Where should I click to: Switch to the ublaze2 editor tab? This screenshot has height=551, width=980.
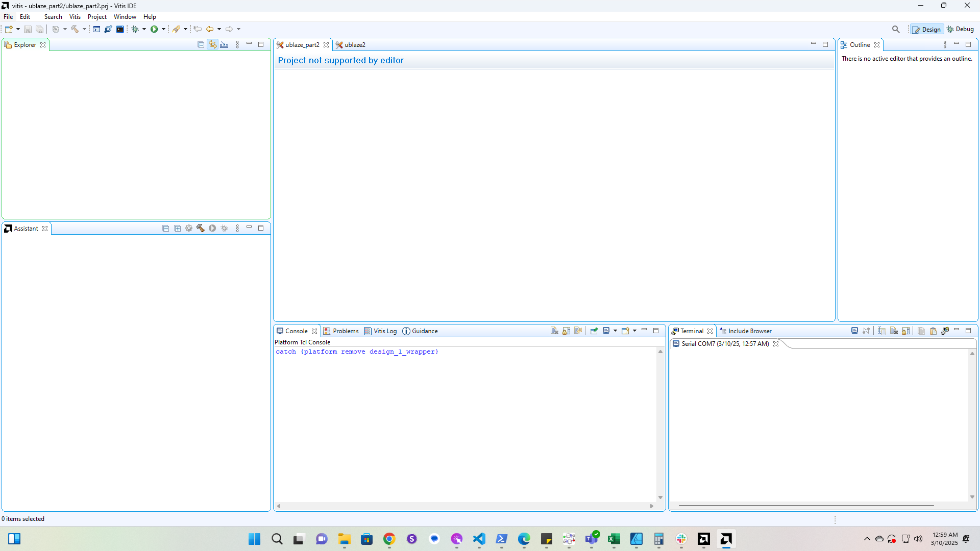tap(354, 45)
